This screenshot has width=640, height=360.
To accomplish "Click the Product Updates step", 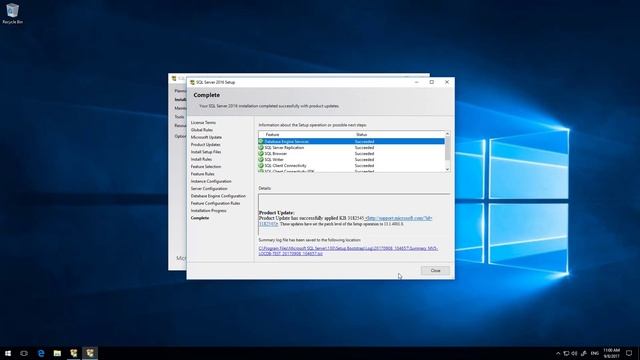I will pyautogui.click(x=205, y=144).
